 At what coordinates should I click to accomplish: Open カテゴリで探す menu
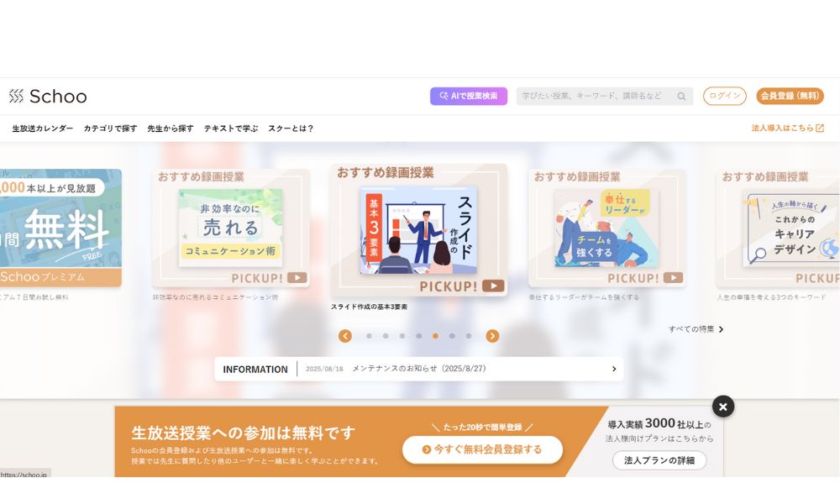tap(110, 129)
